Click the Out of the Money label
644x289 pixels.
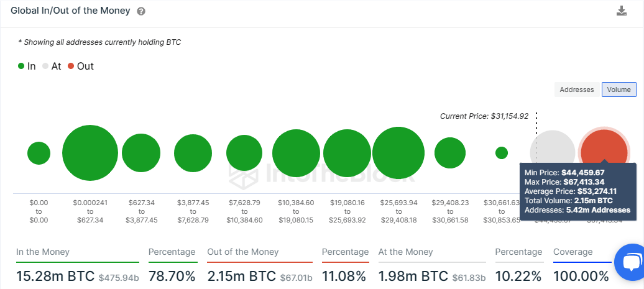coord(244,252)
